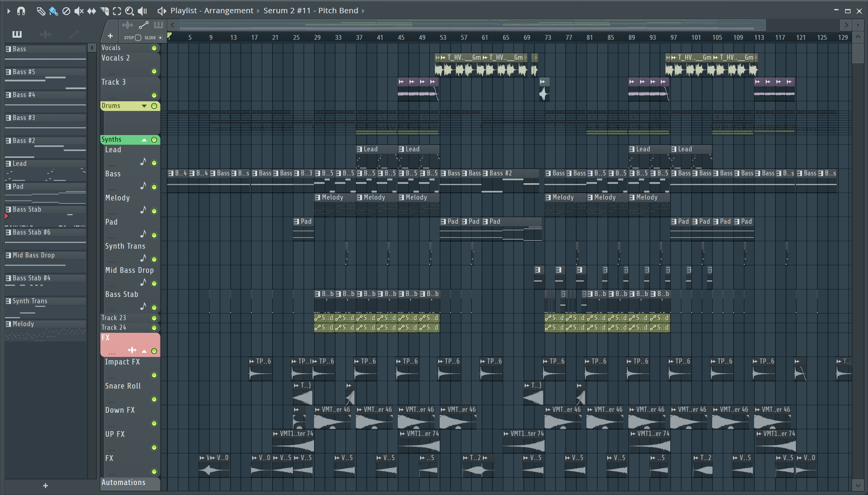868x495 pixels.
Task: Show patterns in picker via piano icon
Action: coord(17,34)
